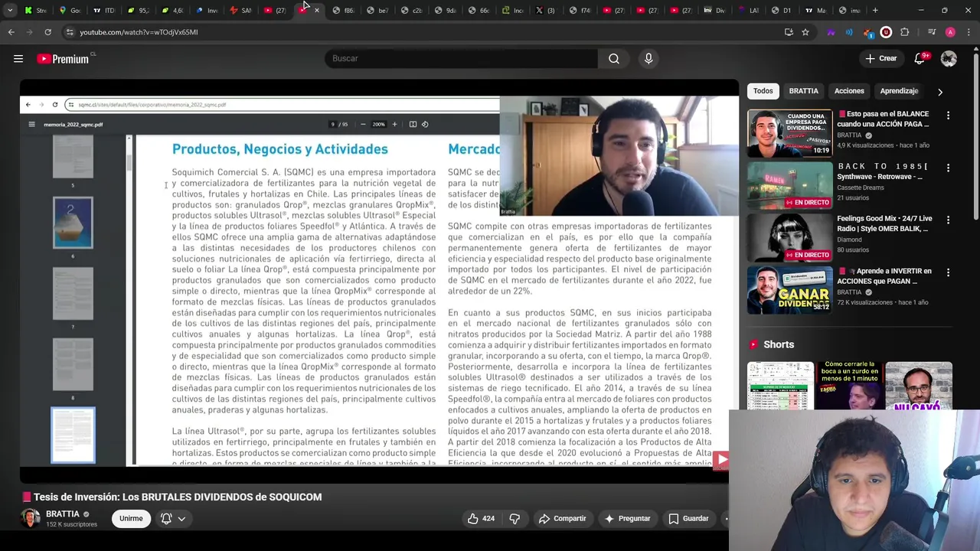980x551 pixels.
Task: Open the tab search dropdown arrow
Action: [x=10, y=11]
